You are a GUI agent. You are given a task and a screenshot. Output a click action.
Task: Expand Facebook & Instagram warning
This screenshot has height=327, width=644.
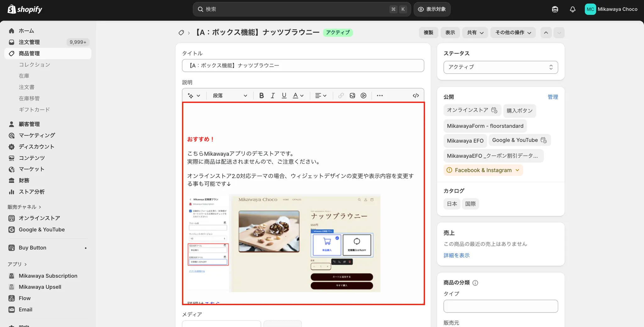[483, 170]
